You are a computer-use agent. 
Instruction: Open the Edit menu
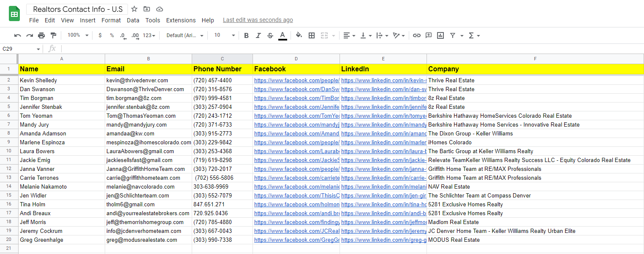50,20
